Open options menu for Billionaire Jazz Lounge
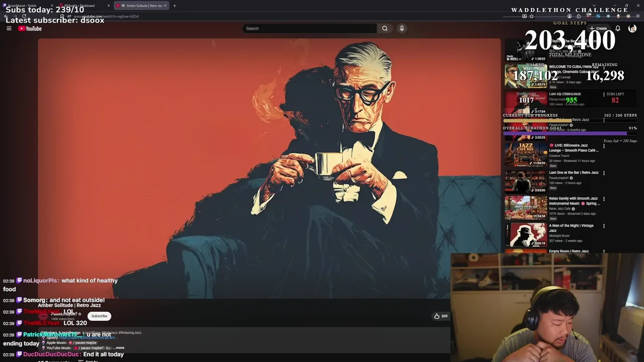The height and width of the screenshot is (362, 644). click(x=604, y=146)
